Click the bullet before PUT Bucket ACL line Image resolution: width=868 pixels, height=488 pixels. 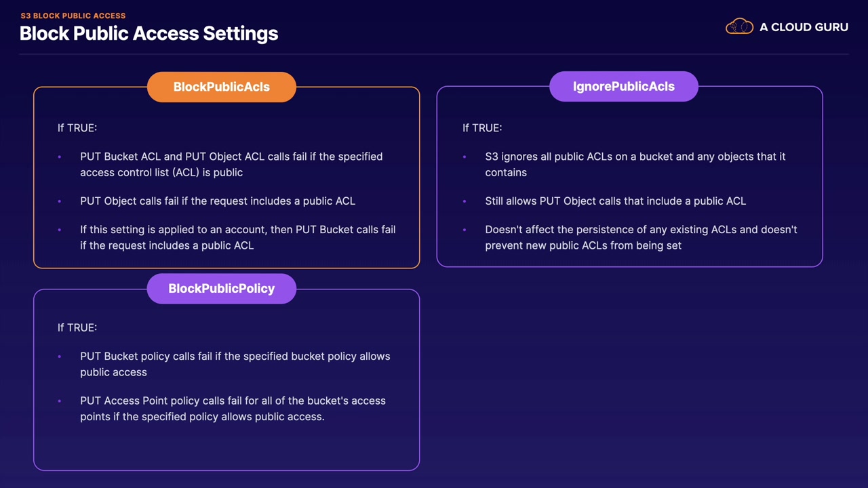60,157
